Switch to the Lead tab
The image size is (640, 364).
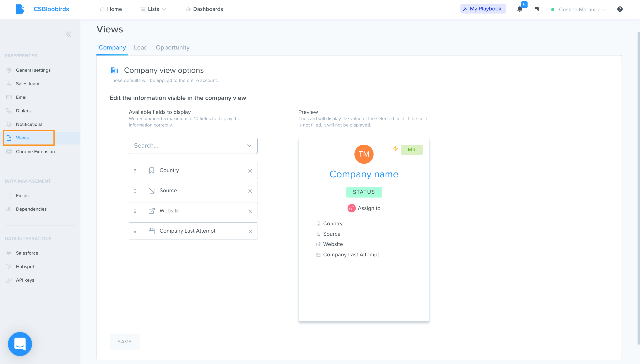(141, 47)
